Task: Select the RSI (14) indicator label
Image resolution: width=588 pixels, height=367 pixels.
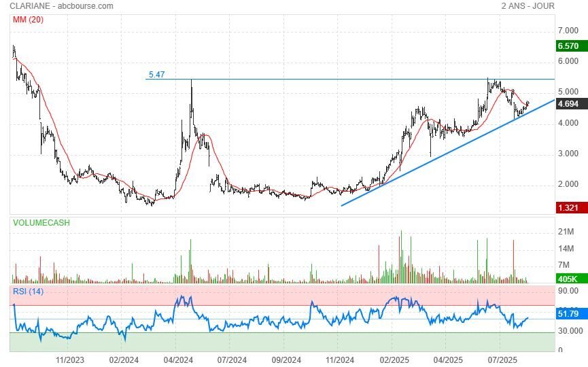Action: coord(28,292)
